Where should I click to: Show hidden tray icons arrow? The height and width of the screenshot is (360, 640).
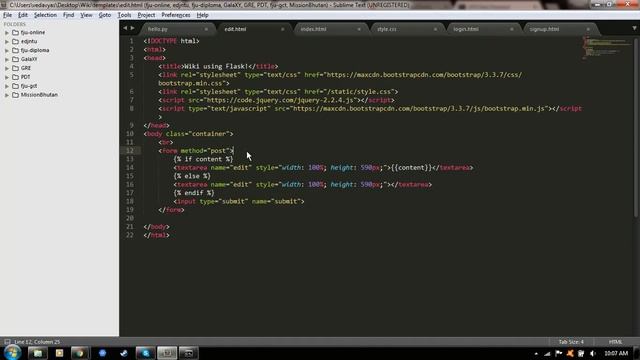coord(536,354)
